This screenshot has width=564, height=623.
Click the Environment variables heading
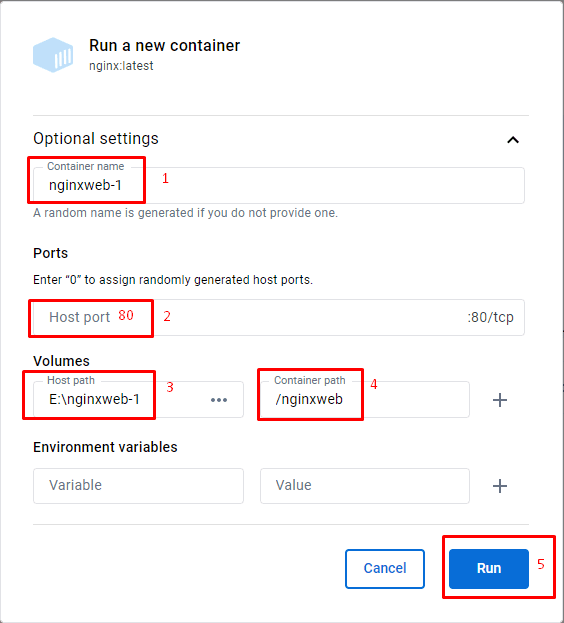click(105, 447)
